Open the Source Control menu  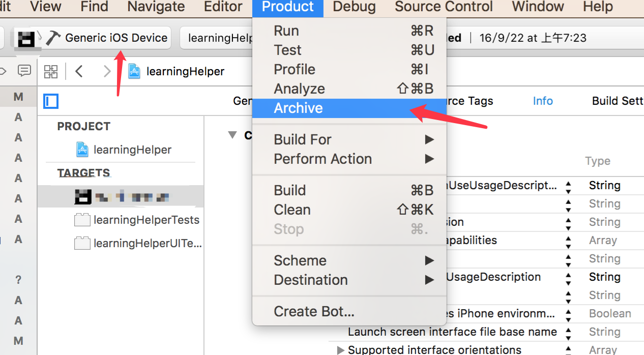[444, 7]
